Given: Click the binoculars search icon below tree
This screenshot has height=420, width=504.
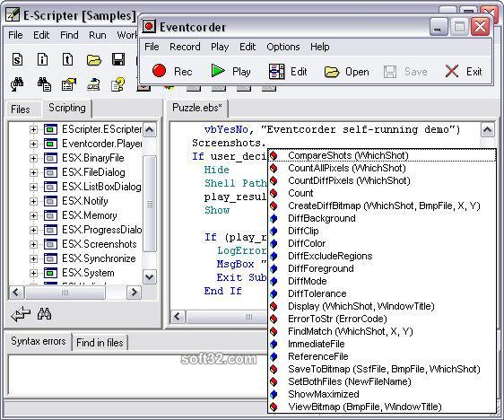Looking at the screenshot, I should click(x=44, y=314).
